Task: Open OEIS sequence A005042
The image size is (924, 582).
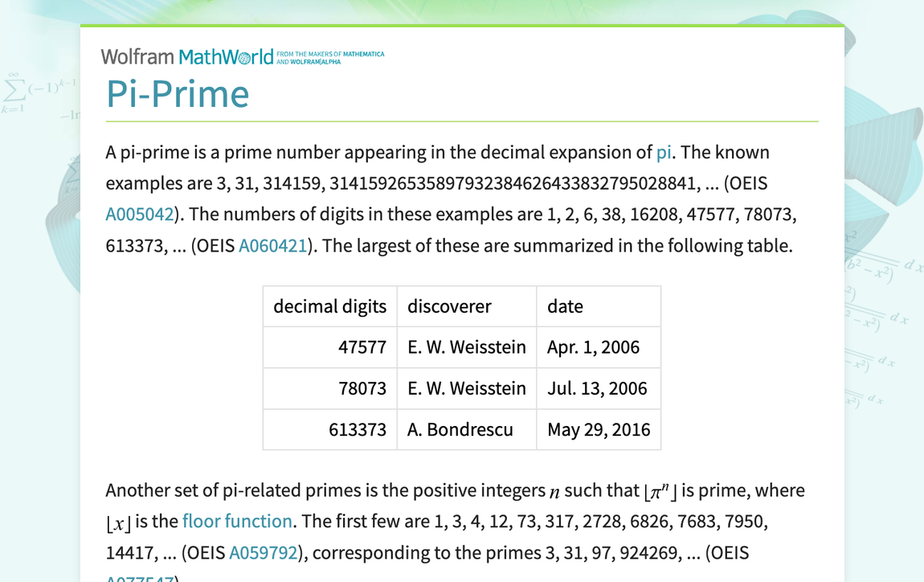Action: pyautogui.click(x=137, y=214)
